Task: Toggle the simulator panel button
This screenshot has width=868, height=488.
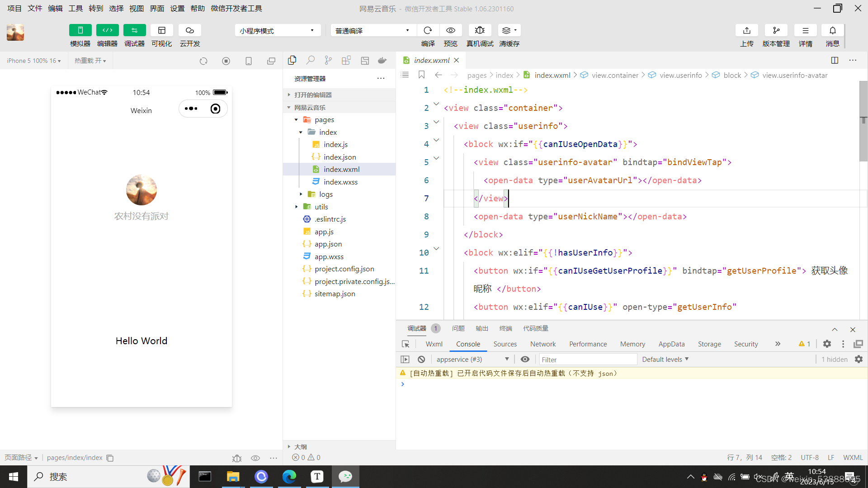Action: tap(80, 30)
